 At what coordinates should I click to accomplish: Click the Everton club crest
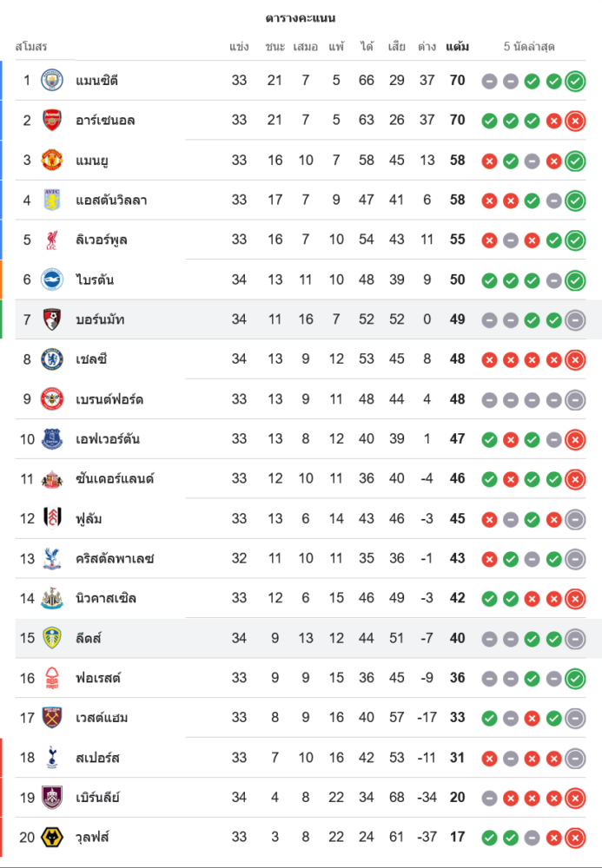pyautogui.click(x=52, y=439)
